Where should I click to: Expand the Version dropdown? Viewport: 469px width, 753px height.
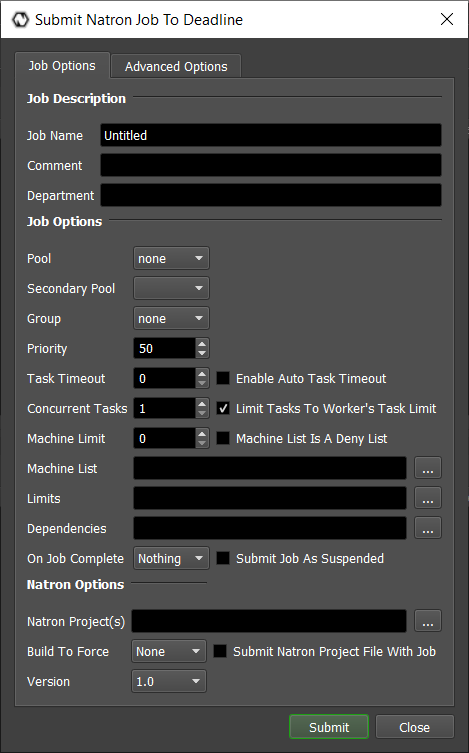[168, 681]
